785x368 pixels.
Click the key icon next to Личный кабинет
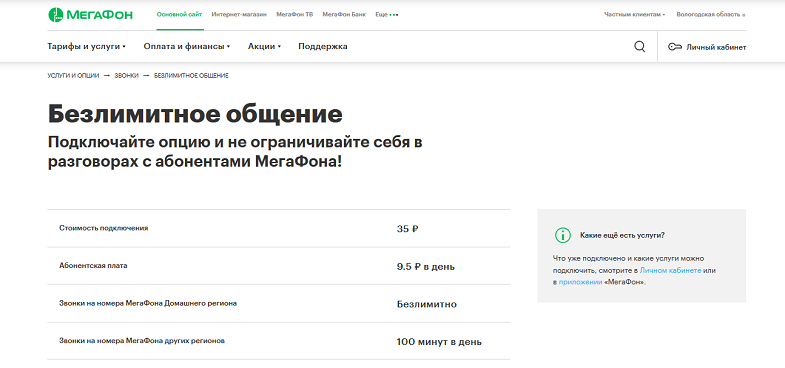point(675,47)
